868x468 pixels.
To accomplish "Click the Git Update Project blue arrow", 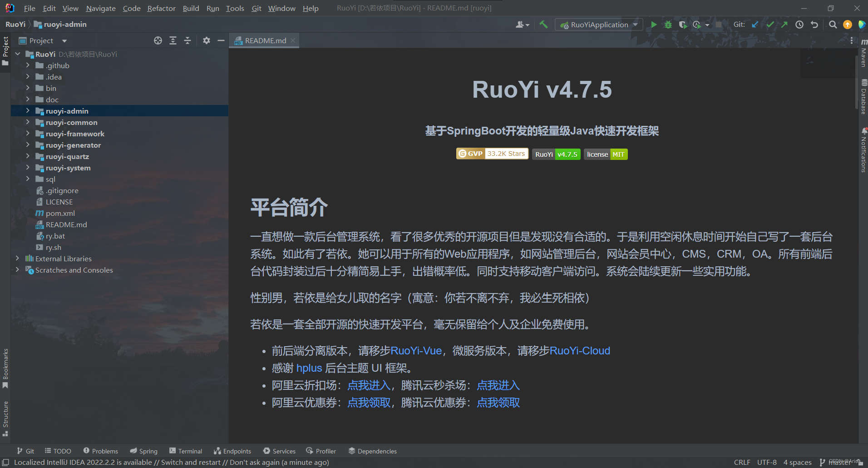I will (x=755, y=25).
